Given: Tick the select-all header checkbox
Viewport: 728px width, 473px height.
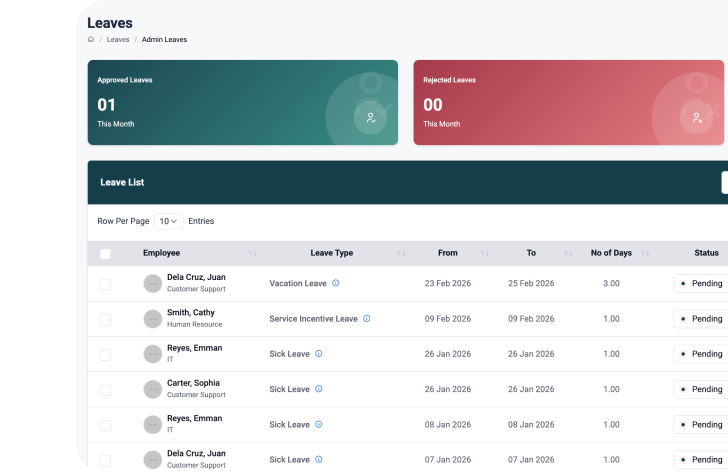Looking at the screenshot, I should click(x=105, y=254).
